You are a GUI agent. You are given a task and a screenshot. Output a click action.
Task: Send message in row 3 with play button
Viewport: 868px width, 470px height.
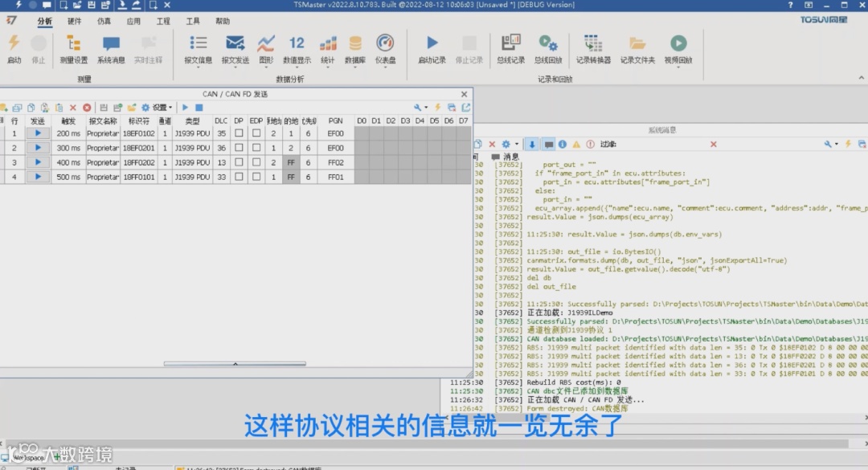coord(38,162)
